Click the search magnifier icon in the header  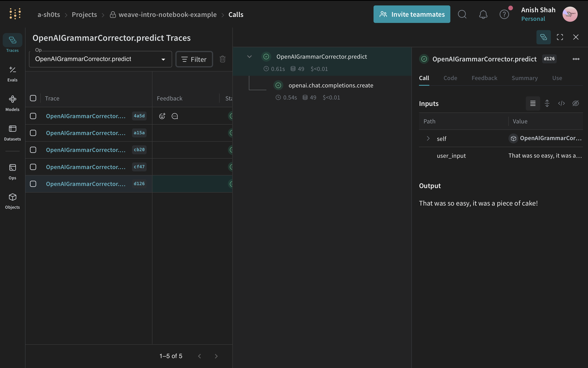coord(462,14)
